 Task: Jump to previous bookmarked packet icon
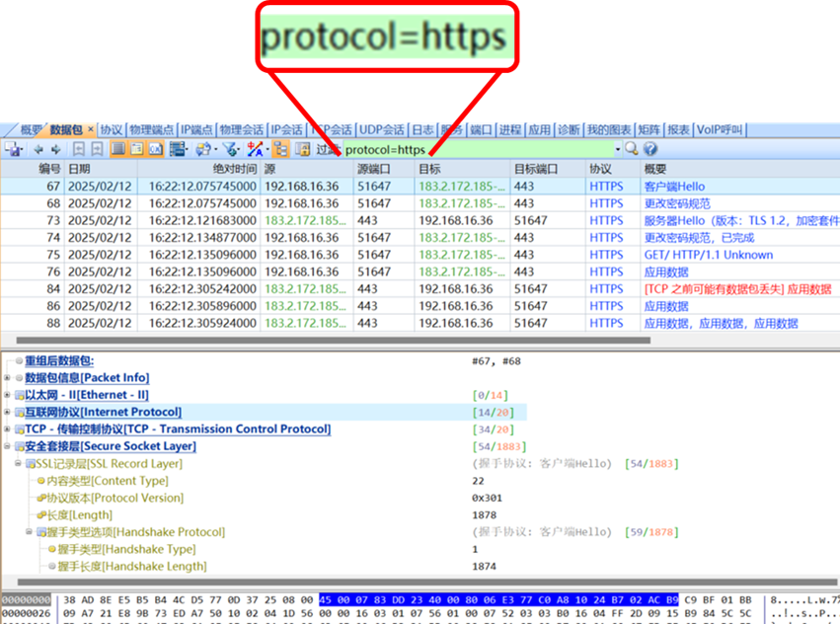point(79,149)
